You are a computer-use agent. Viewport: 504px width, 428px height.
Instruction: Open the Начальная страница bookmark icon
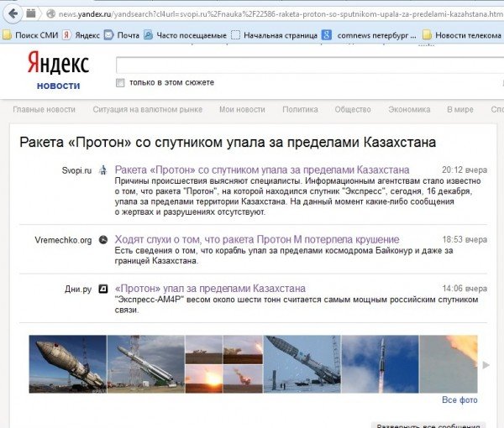tap(235, 34)
